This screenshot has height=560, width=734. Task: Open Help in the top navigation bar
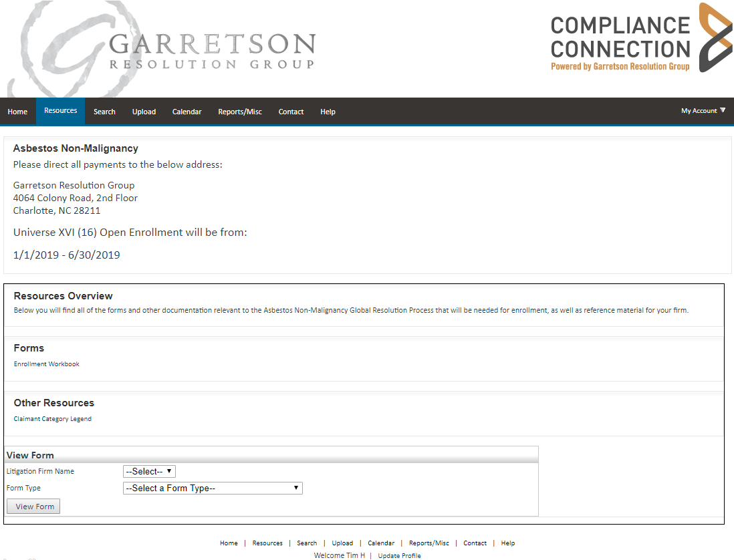328,112
